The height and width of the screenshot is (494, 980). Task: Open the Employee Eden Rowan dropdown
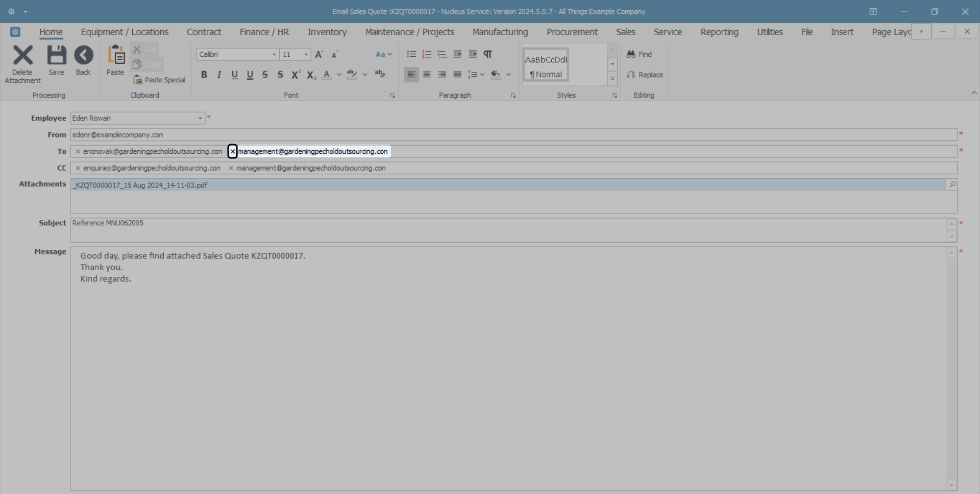[200, 118]
